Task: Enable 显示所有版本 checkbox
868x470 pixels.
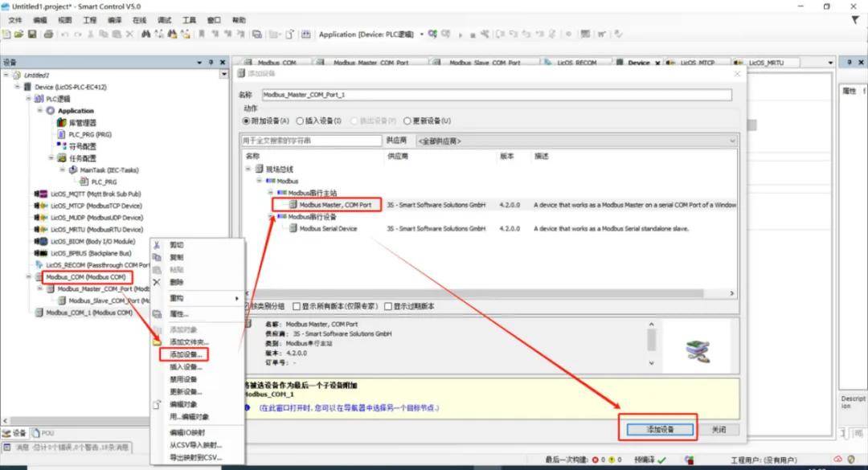Action: (x=296, y=306)
